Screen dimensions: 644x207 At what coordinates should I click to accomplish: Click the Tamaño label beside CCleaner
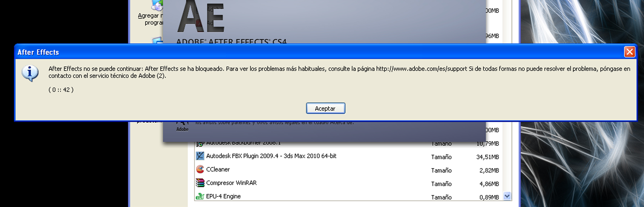[441, 171]
